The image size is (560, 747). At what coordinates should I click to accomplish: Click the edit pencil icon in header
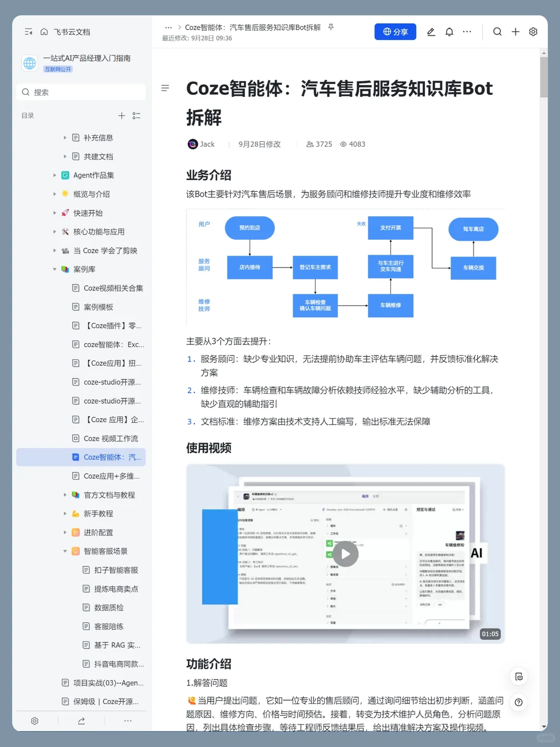tap(431, 32)
